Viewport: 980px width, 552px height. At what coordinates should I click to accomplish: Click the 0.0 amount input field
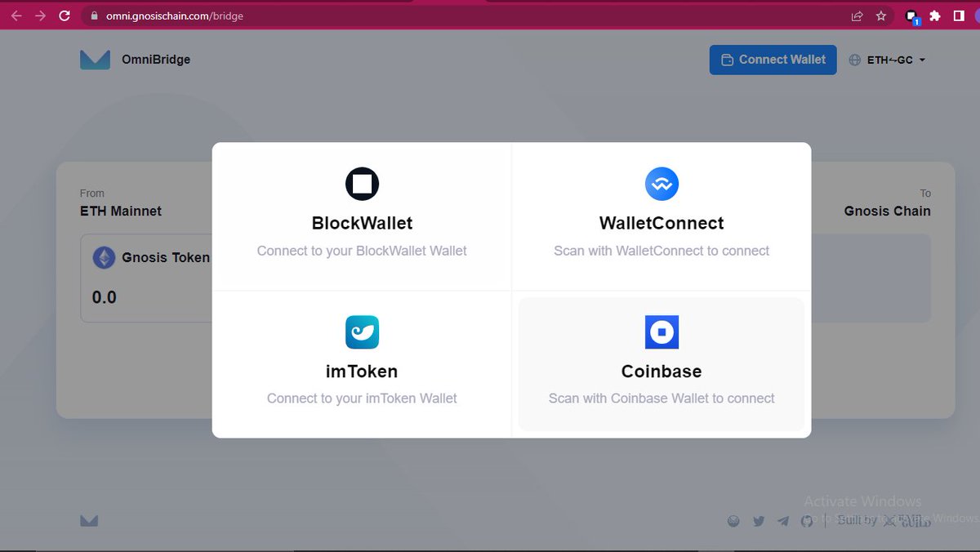click(x=105, y=297)
